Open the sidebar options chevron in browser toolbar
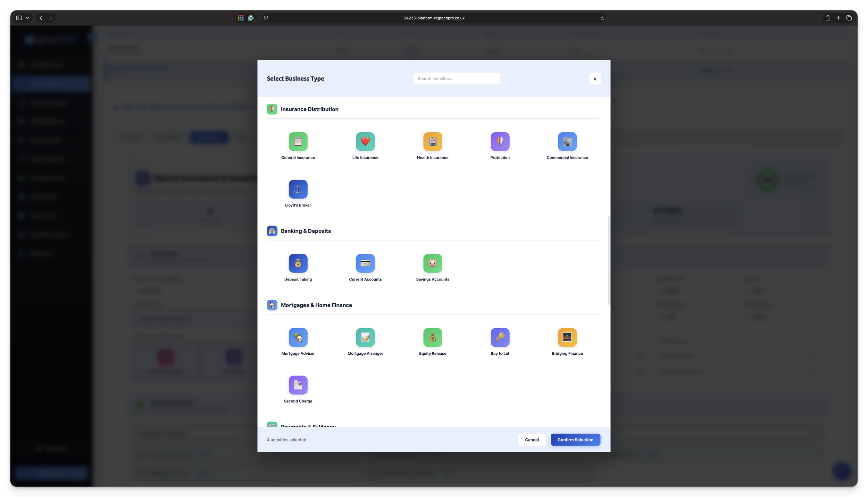868x497 pixels. click(x=28, y=18)
